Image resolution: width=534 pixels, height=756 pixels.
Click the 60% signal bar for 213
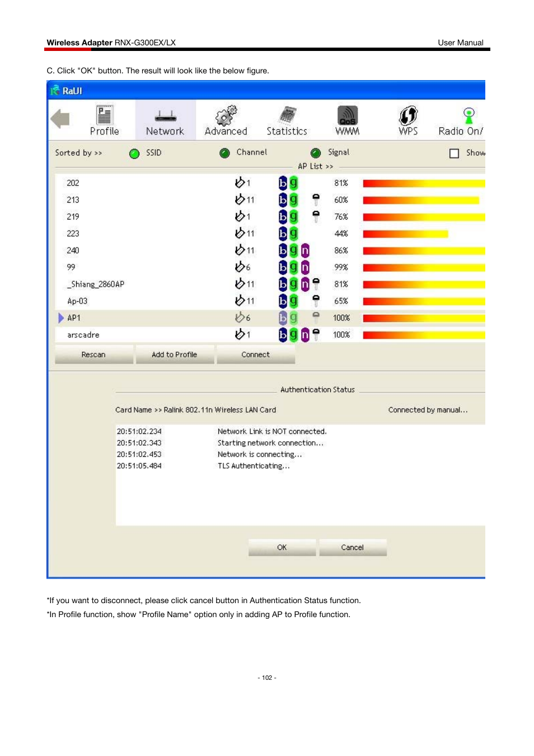coord(421,200)
